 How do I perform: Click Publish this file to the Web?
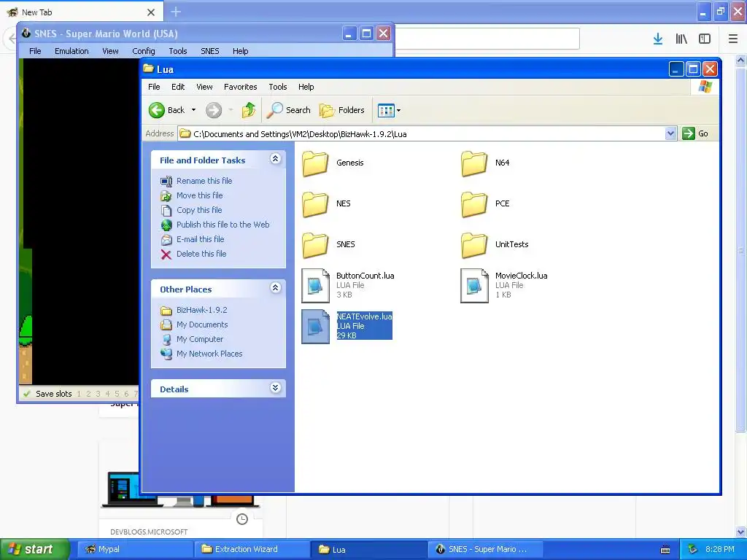[x=223, y=225]
